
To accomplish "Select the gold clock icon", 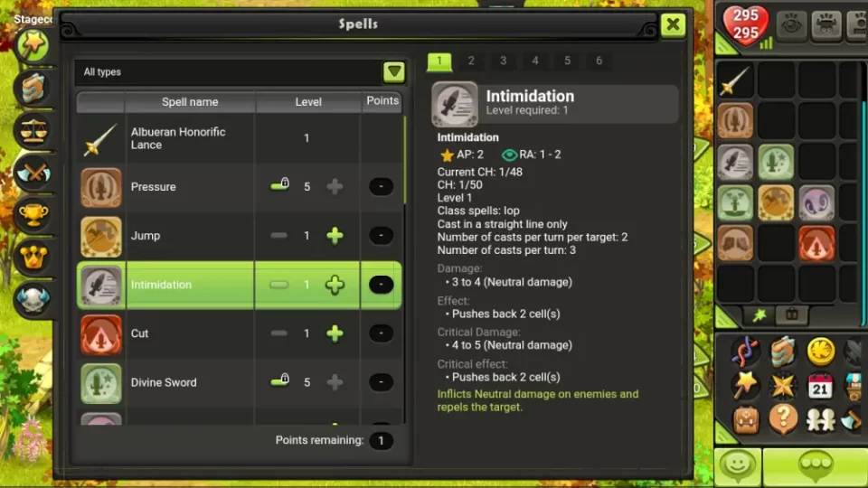I will coord(820,352).
